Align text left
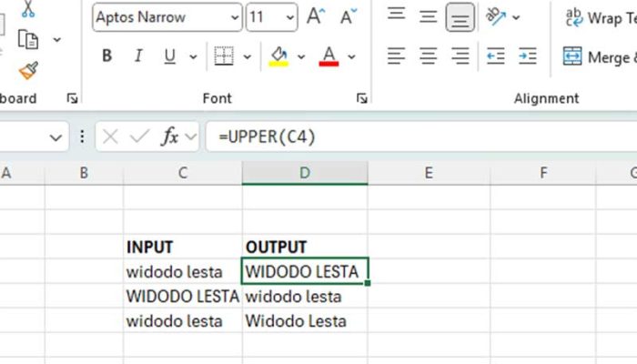The width and height of the screenshot is (637, 364). click(x=396, y=56)
